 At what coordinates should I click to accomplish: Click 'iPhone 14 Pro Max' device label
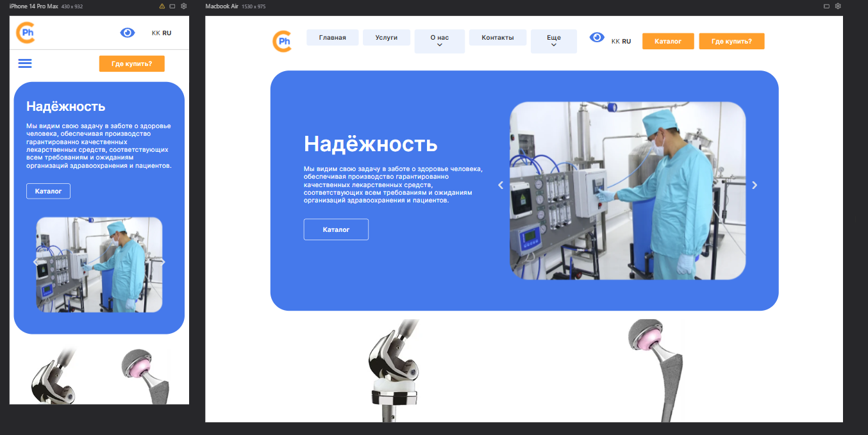click(33, 6)
